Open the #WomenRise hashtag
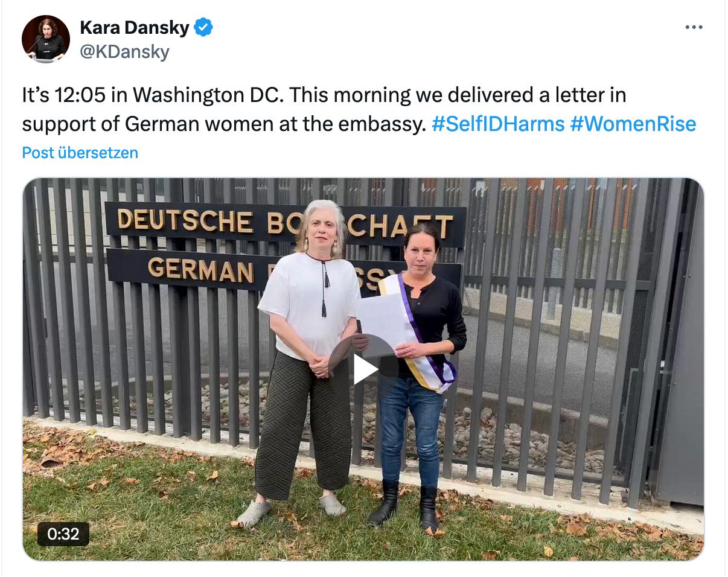 pos(633,124)
